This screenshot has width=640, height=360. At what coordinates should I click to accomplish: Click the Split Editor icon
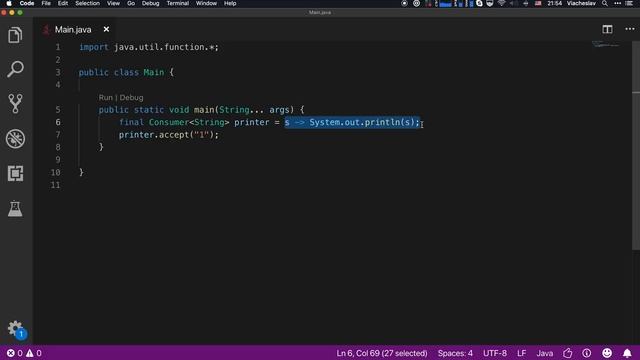[x=607, y=29]
